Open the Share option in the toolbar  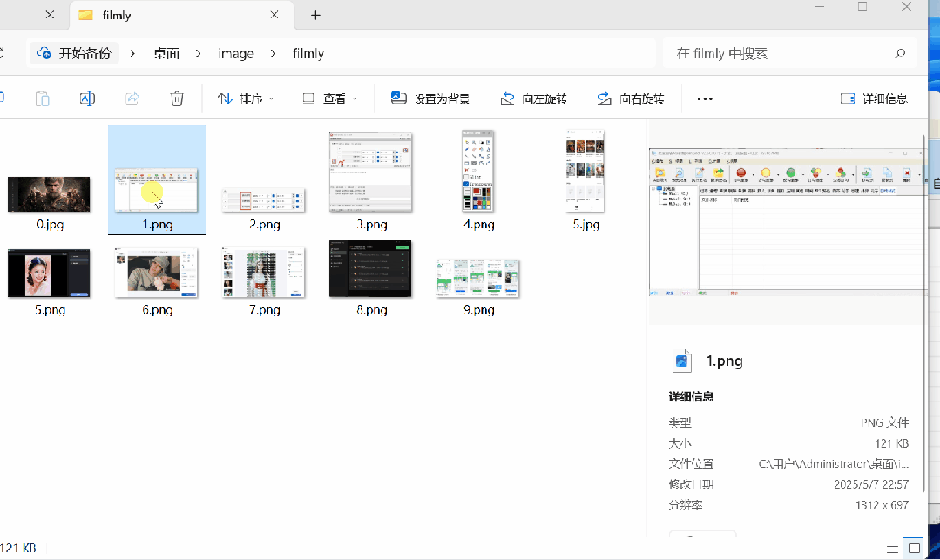point(132,98)
